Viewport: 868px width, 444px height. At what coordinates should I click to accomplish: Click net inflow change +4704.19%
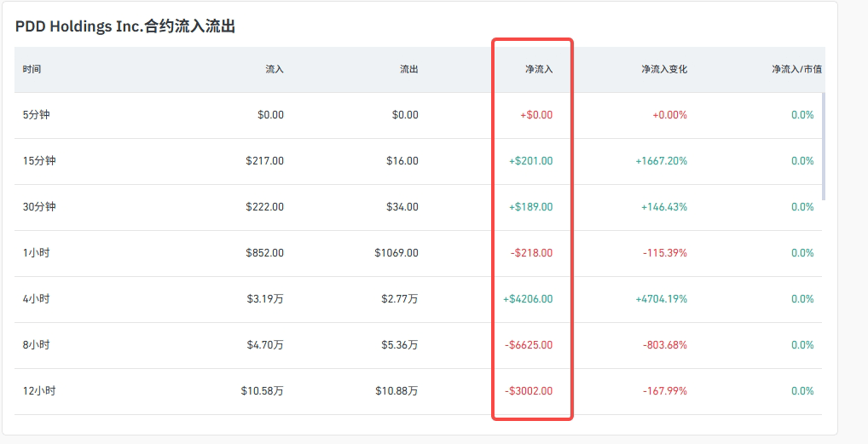coord(662,298)
